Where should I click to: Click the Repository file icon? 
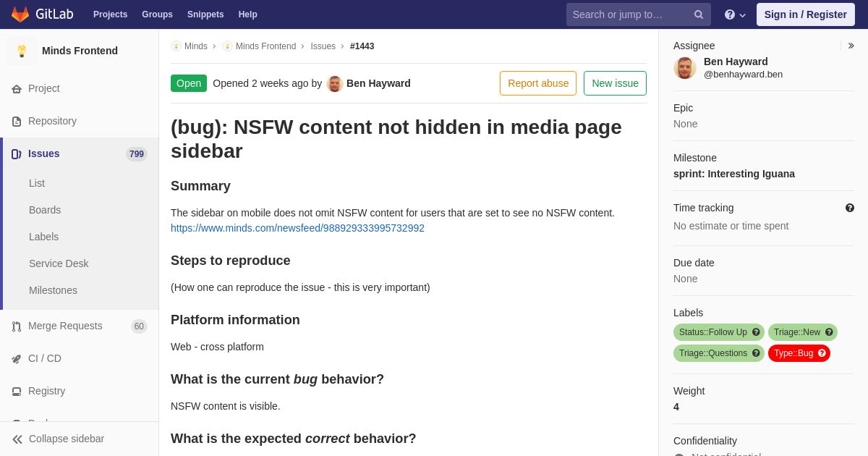pos(17,122)
